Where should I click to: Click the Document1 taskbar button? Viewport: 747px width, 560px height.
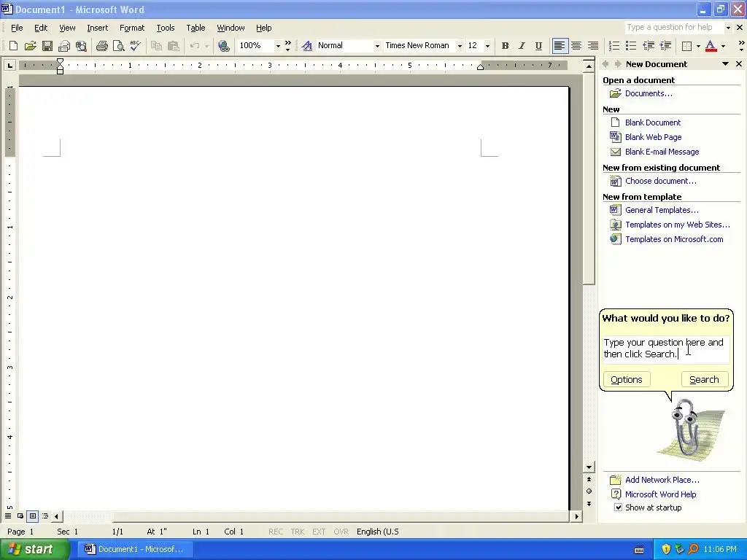tap(135, 549)
